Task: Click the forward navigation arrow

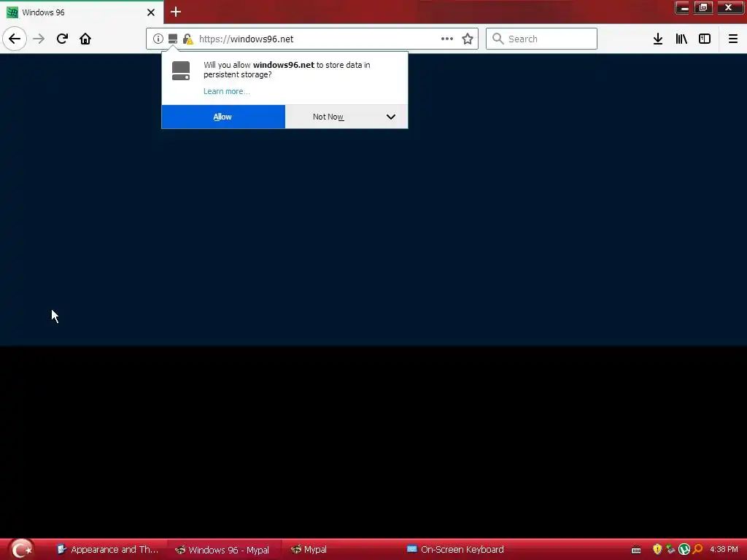Action: (39, 39)
